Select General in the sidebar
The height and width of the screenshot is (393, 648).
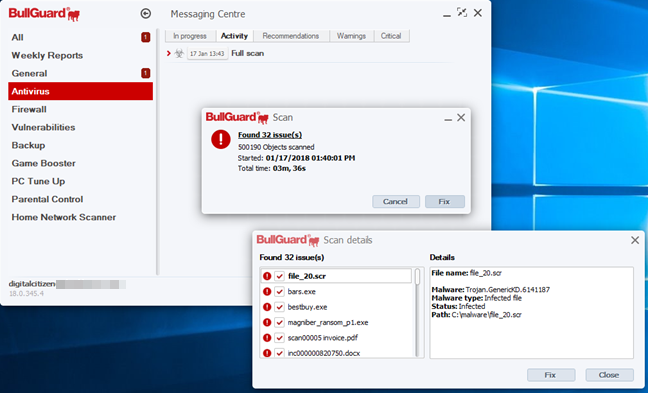pos(81,73)
